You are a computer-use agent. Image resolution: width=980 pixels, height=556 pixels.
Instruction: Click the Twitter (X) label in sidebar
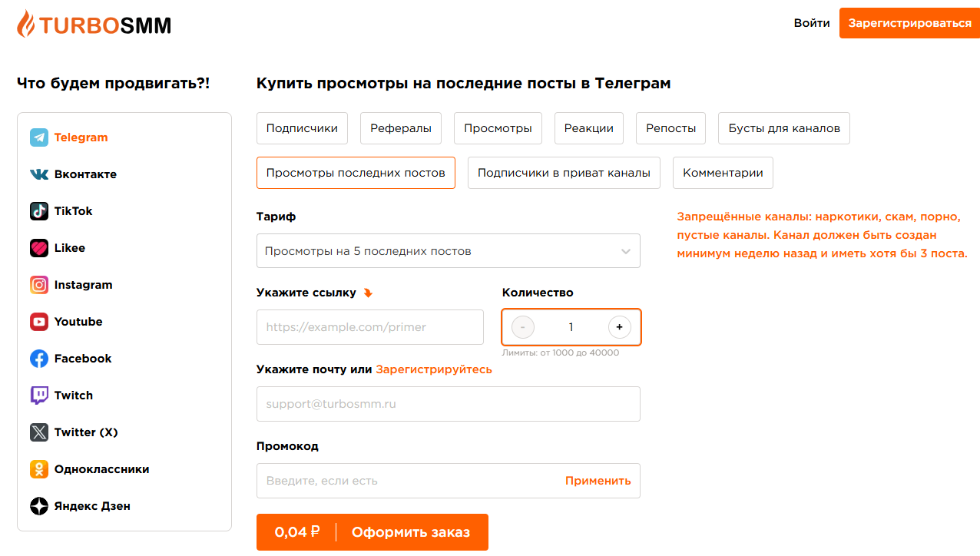point(86,432)
